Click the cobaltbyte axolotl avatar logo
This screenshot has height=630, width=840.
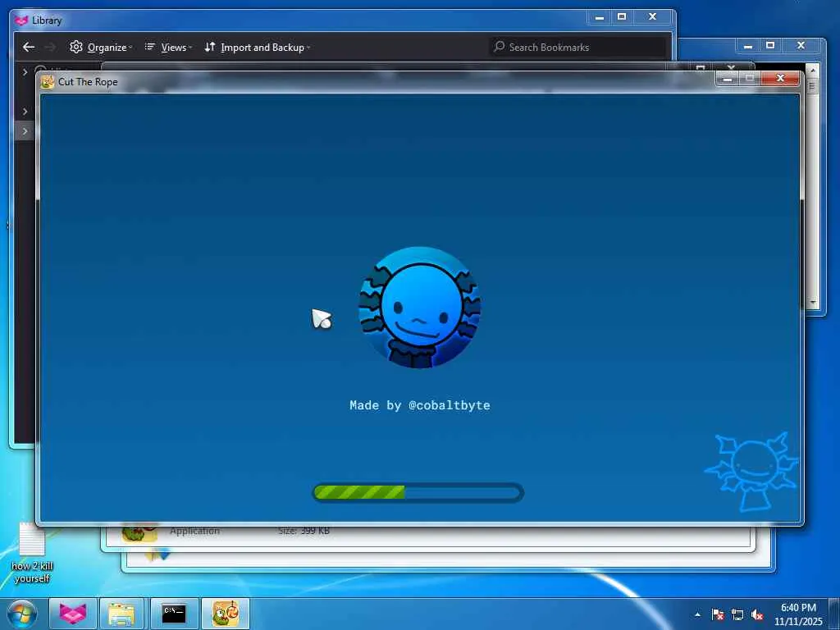coord(419,308)
